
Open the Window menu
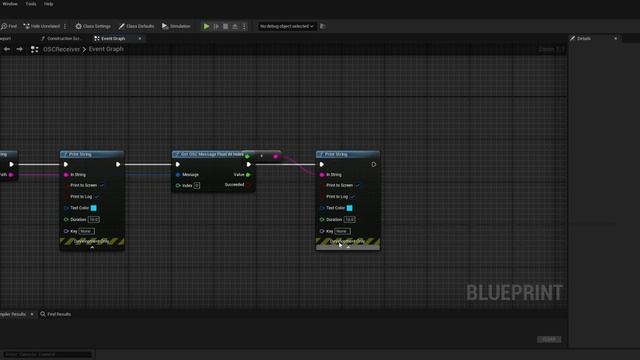10,4
